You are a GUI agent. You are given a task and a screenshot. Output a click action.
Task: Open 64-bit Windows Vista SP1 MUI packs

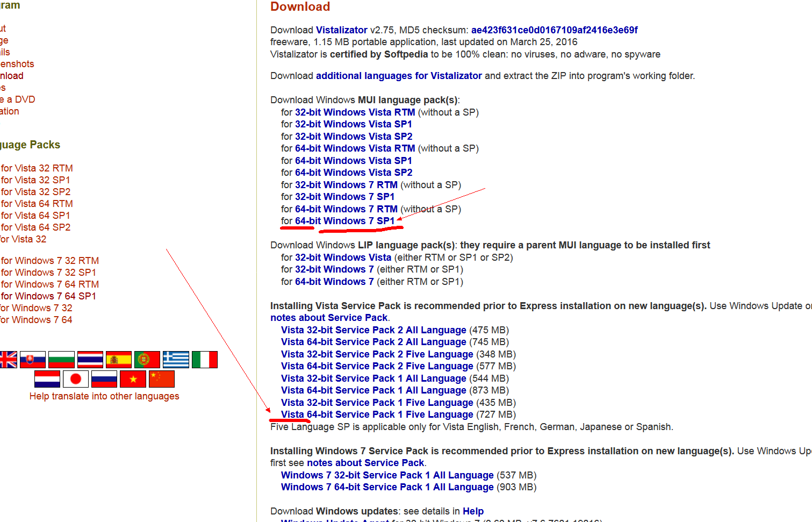354,161
